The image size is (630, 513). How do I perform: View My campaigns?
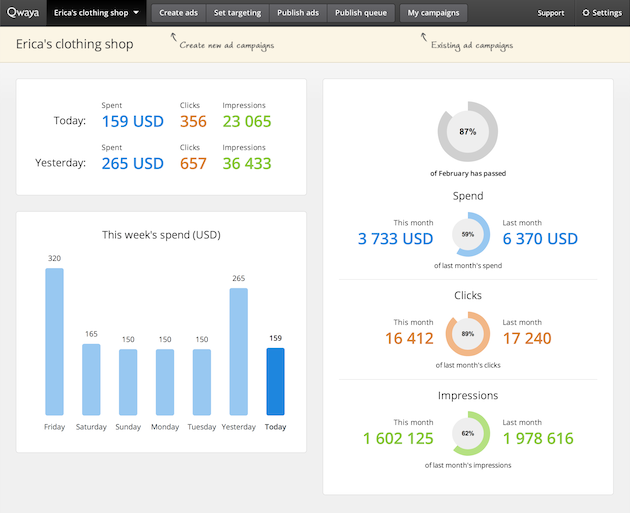[433, 13]
